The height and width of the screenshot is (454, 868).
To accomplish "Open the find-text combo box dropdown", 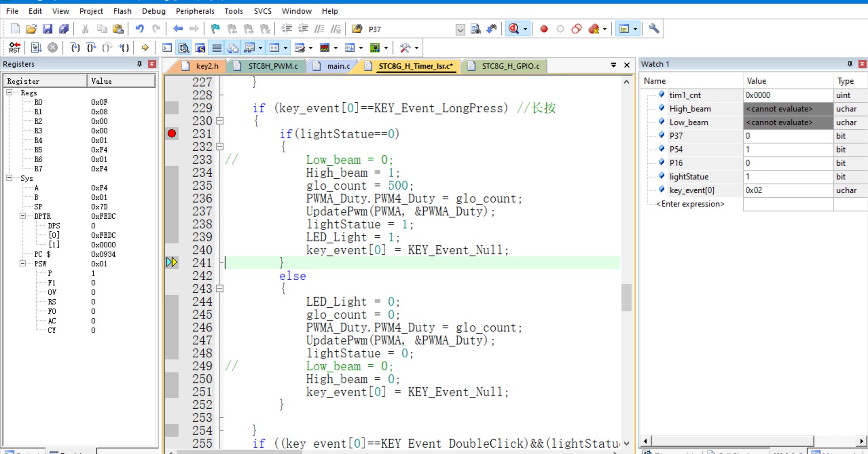I will pyautogui.click(x=460, y=30).
